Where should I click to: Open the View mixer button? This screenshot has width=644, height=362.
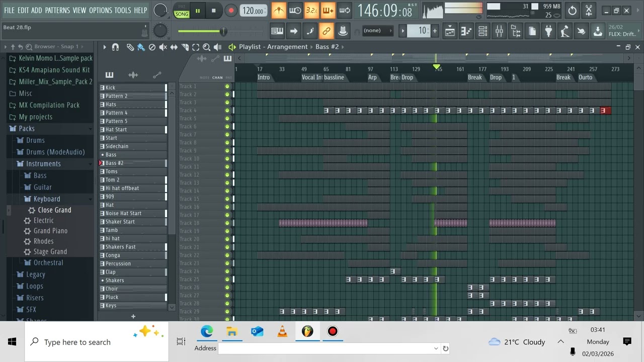coord(499,31)
